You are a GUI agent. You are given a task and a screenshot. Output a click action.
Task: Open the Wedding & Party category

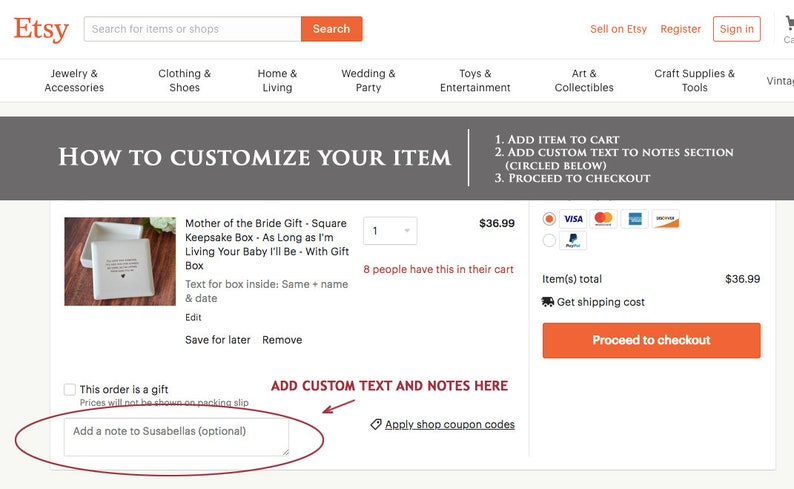368,80
